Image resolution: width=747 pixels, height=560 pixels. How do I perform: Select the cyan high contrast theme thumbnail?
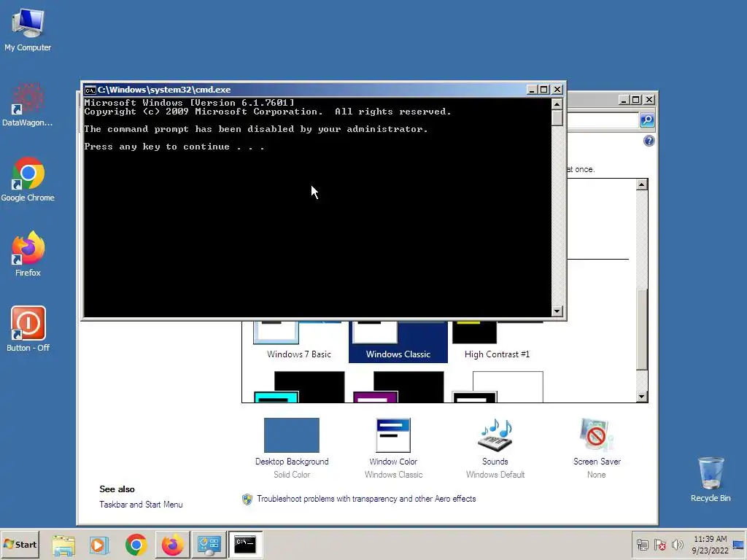click(x=299, y=386)
